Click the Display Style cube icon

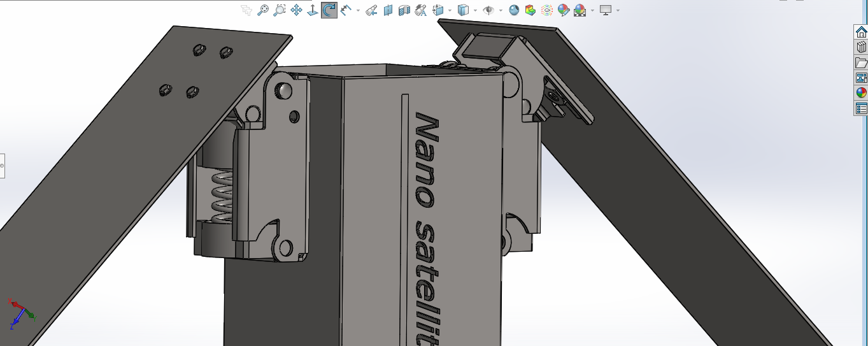(x=464, y=10)
